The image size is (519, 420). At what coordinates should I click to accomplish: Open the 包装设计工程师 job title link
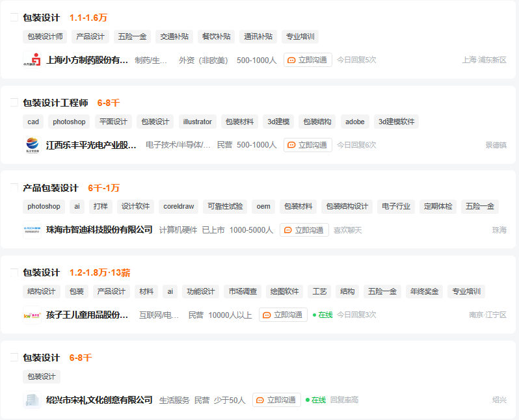[x=55, y=103]
